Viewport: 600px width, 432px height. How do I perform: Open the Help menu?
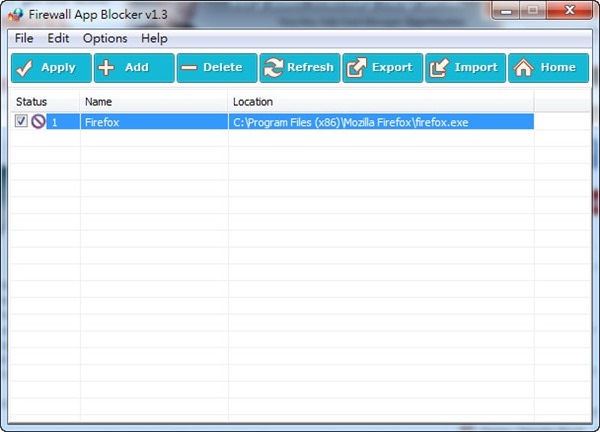[154, 38]
